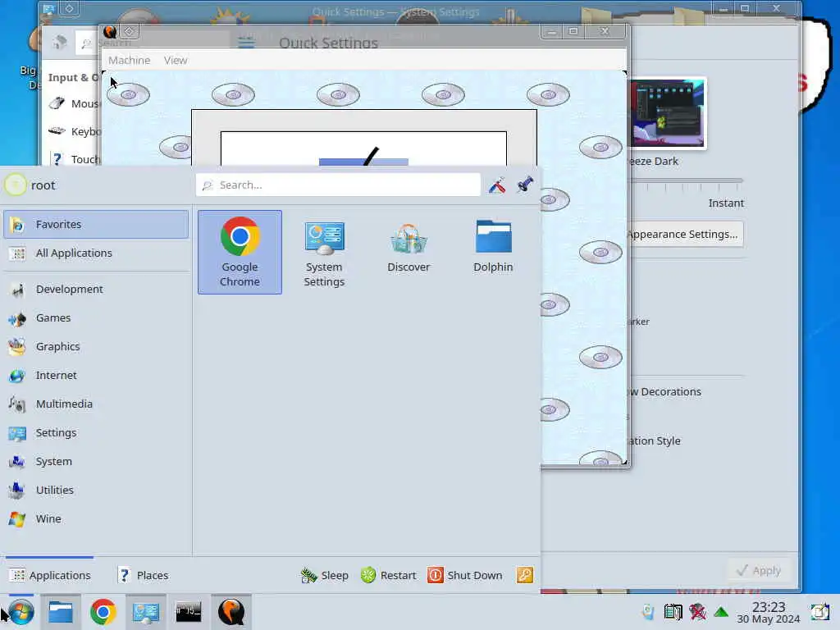
Task: Switch to QEMU window on taskbar
Action: pyautogui.click(x=231, y=612)
